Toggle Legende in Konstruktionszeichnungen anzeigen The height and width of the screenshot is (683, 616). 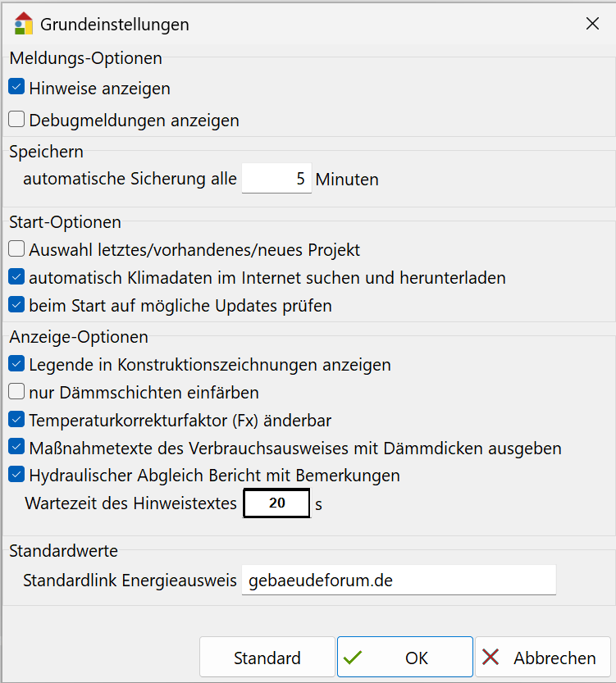(16, 363)
